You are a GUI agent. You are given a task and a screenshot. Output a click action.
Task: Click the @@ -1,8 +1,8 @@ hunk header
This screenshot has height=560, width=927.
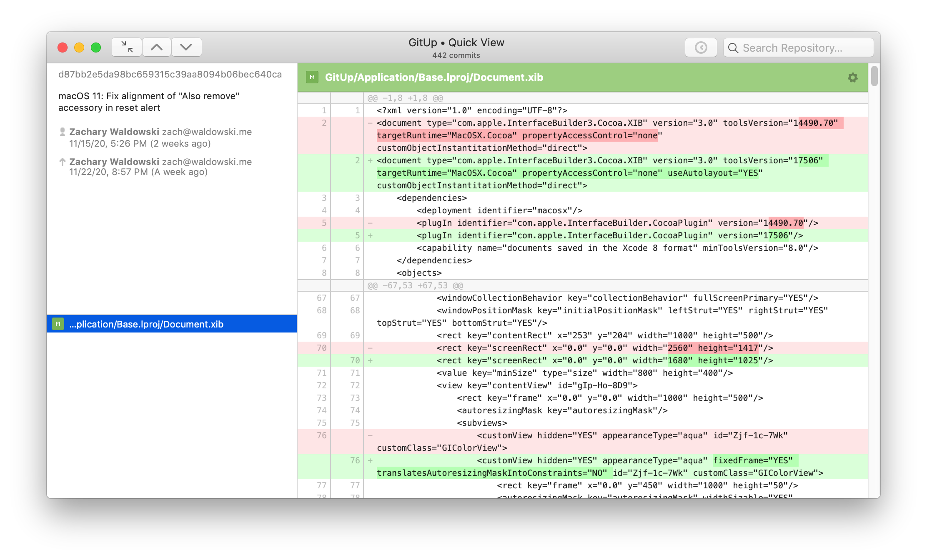[405, 98]
